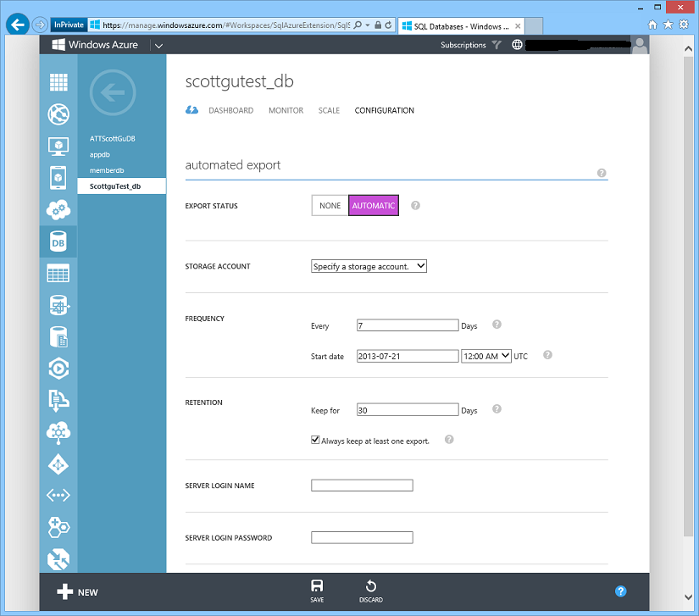
Task: Open Cloud Services from the gear-cloud sidebar icon
Action: (x=58, y=209)
